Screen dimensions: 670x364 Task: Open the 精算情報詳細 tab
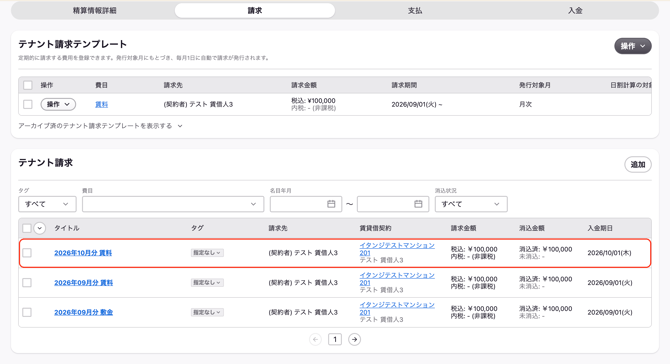[x=94, y=11]
